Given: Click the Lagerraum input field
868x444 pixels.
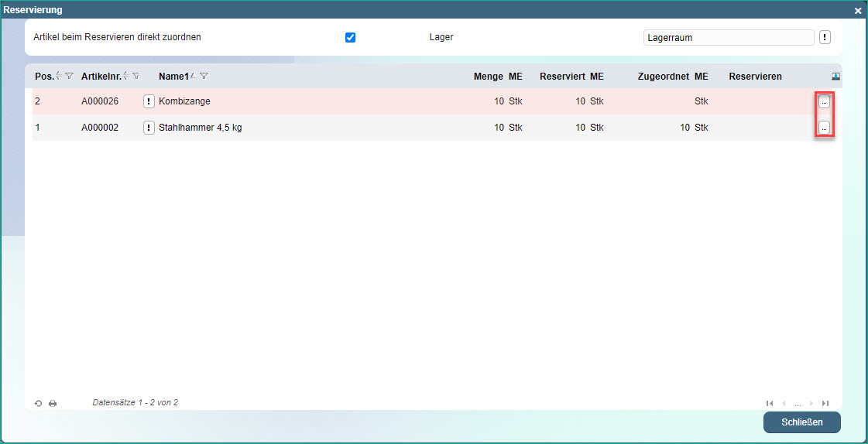Looking at the screenshot, I should [728, 38].
